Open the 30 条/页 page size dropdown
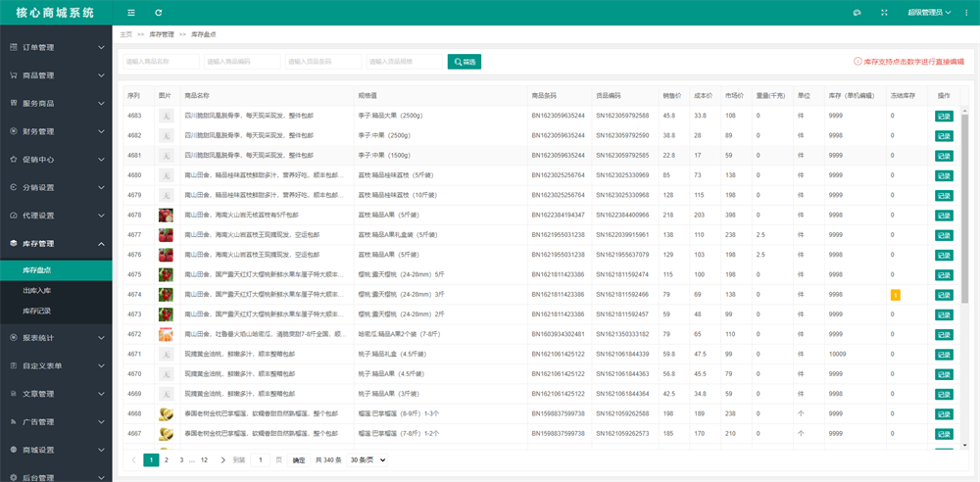Image resolution: width=980 pixels, height=482 pixels. pos(368,459)
